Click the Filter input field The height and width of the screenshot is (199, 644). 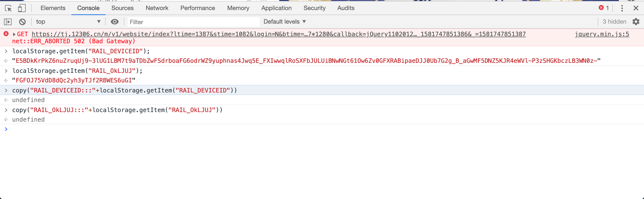pos(193,22)
